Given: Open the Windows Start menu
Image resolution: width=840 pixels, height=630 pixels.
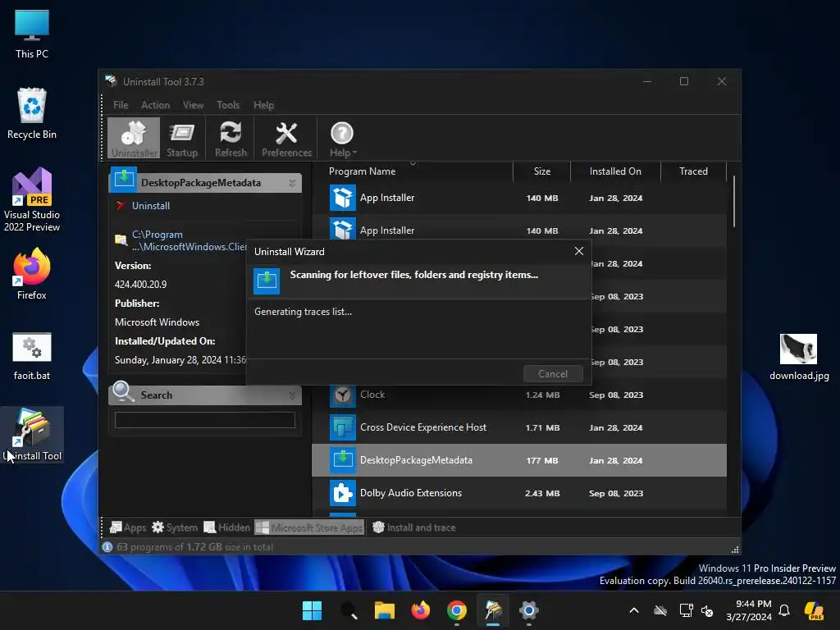Looking at the screenshot, I should (312, 610).
